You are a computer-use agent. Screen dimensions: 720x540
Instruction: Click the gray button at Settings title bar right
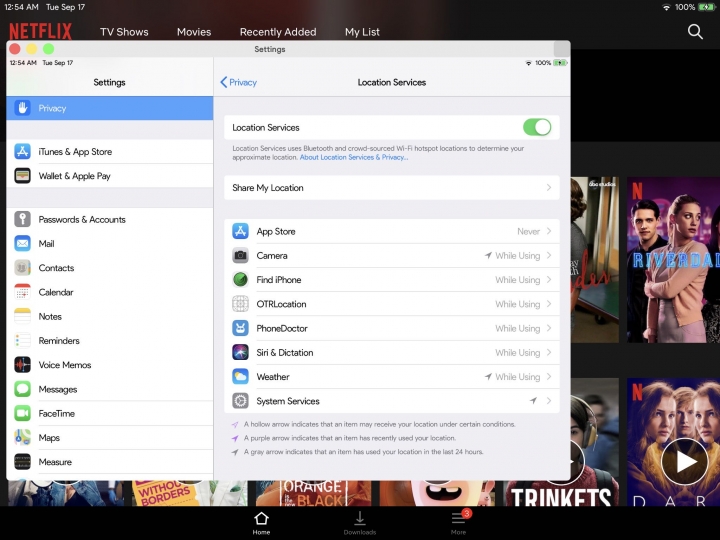(562, 49)
